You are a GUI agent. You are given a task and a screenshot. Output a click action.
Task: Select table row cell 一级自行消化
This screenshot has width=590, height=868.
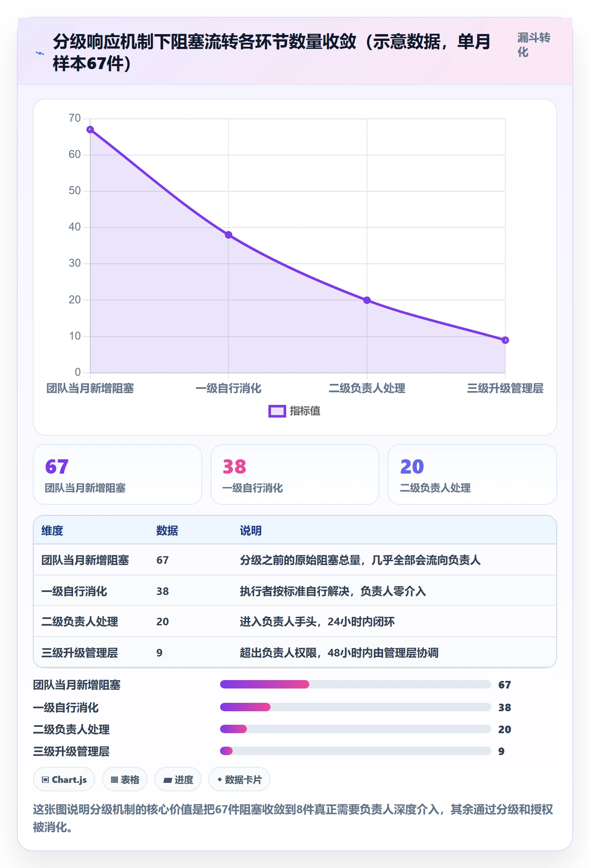74,592
